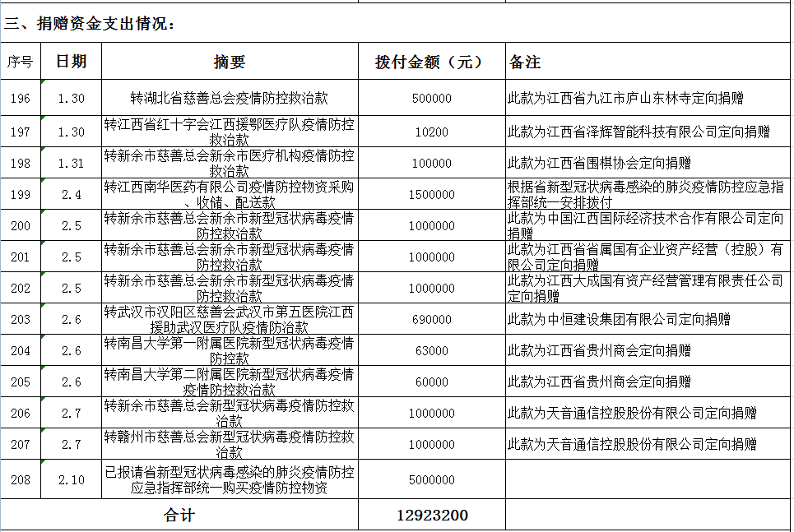Select serial number cell 205

(21, 382)
